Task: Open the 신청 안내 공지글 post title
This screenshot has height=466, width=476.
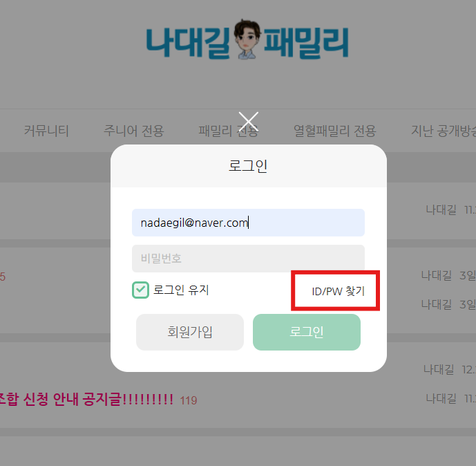Action: pos(86,399)
